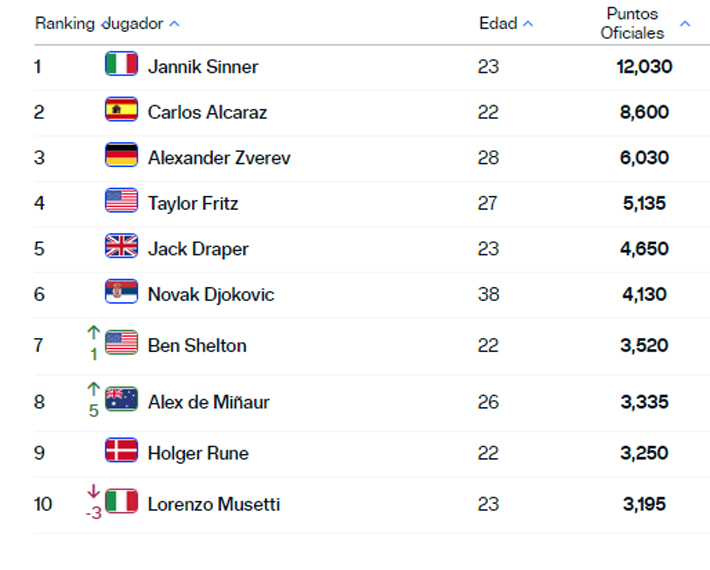Click the Spanish flag next to Carlos Alcaraz
Image resolution: width=710 pixels, height=570 pixels.
click(121, 110)
